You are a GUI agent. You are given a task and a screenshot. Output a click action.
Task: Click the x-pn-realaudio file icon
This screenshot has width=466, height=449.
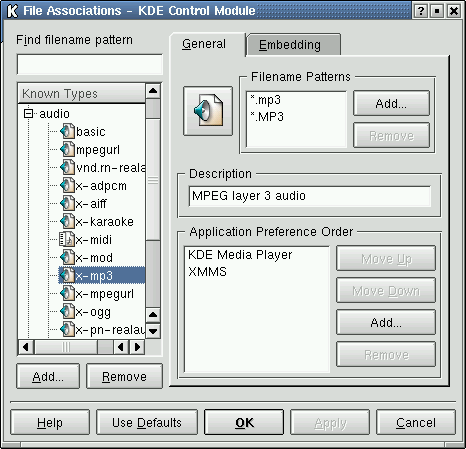coord(67,329)
